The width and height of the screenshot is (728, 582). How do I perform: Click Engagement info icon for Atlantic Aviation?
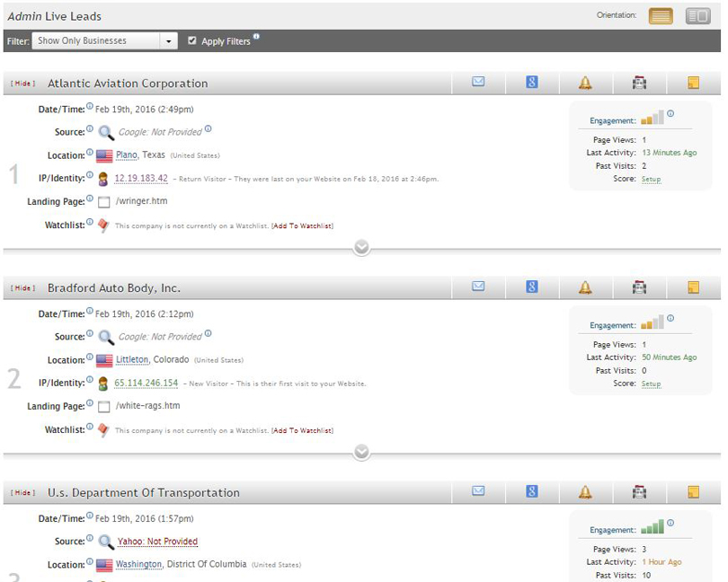pyautogui.click(x=670, y=114)
